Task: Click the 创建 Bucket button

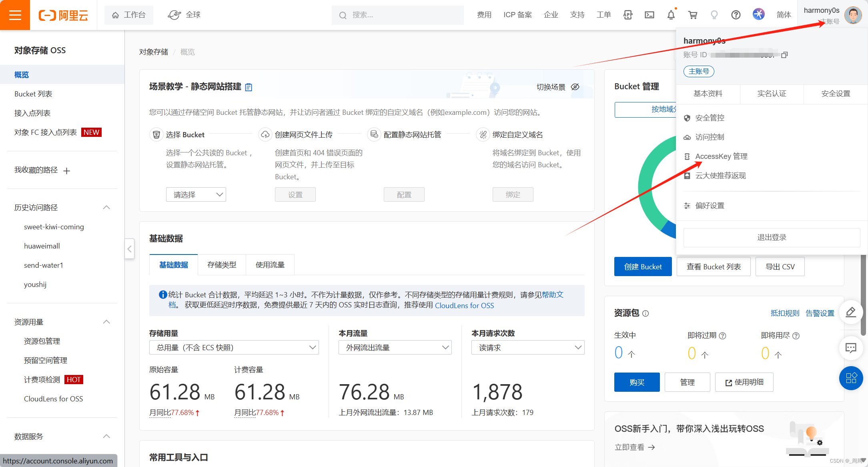Action: (x=643, y=267)
